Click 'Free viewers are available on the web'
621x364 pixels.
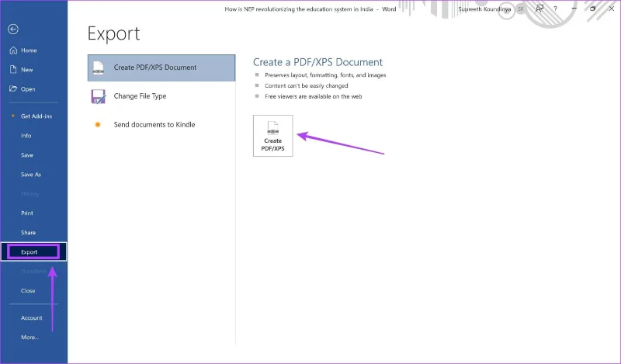click(314, 96)
